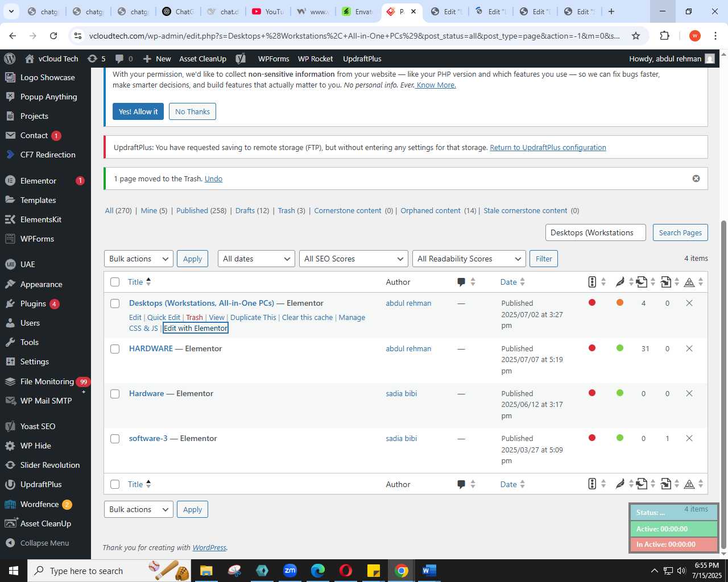This screenshot has height=582, width=728.
Task: Click Collapse Menu in the sidebar
Action: click(x=44, y=543)
